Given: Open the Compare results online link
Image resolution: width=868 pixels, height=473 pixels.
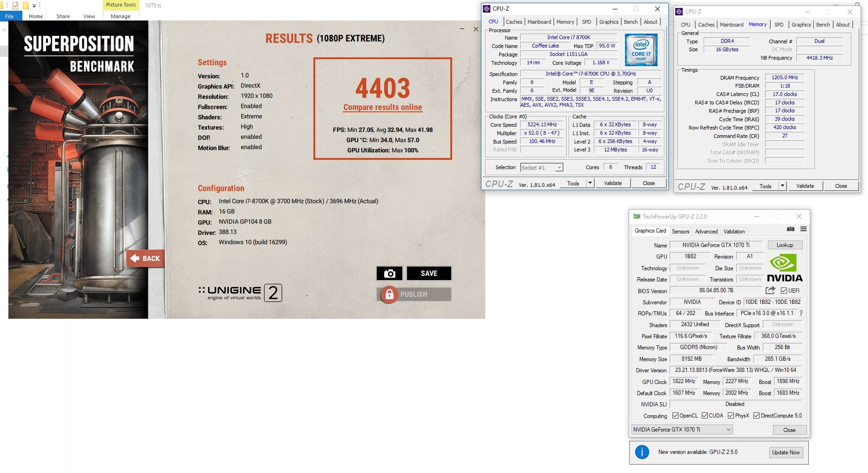Looking at the screenshot, I should (x=383, y=107).
